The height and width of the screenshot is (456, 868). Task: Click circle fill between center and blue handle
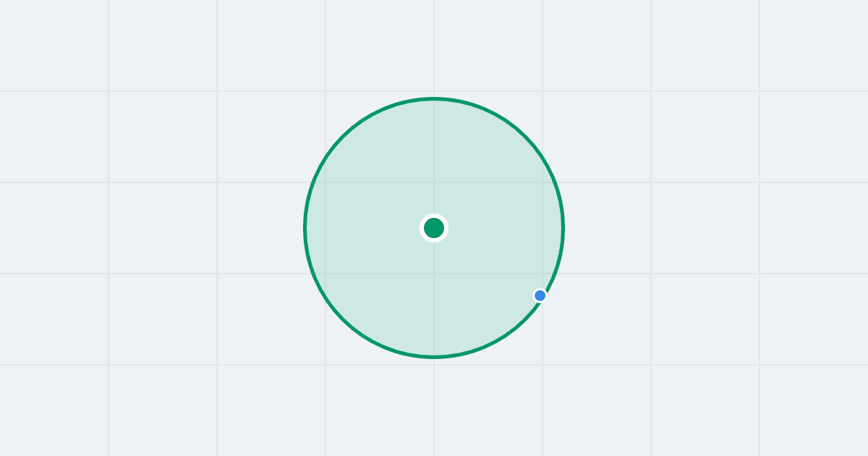[x=488, y=262]
